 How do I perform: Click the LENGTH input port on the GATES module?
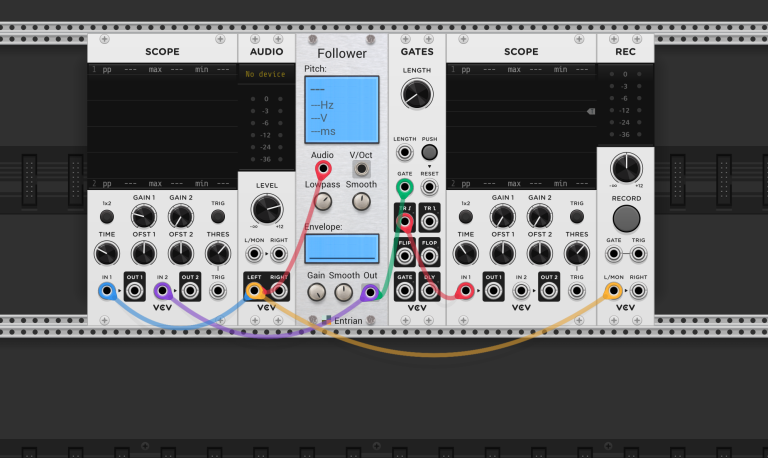click(405, 153)
